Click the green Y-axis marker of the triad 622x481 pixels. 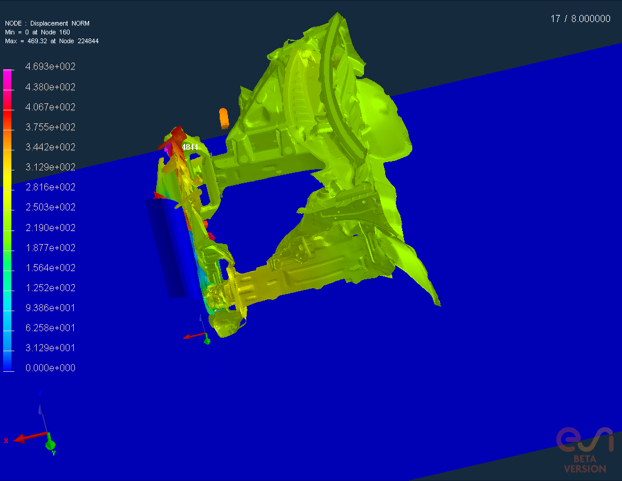coord(51,445)
